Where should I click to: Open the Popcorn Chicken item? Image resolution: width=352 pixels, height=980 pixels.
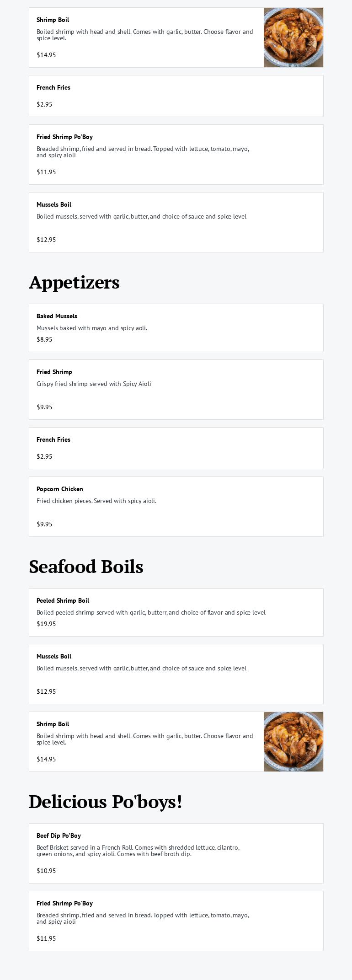point(176,507)
